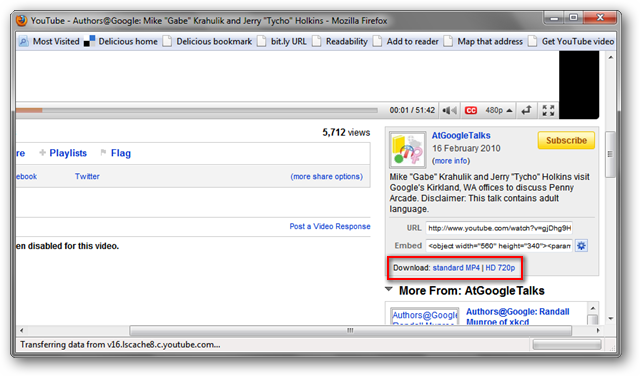The image size is (640, 376).
Task: Click the Add to reader bookmark
Action: (x=406, y=41)
